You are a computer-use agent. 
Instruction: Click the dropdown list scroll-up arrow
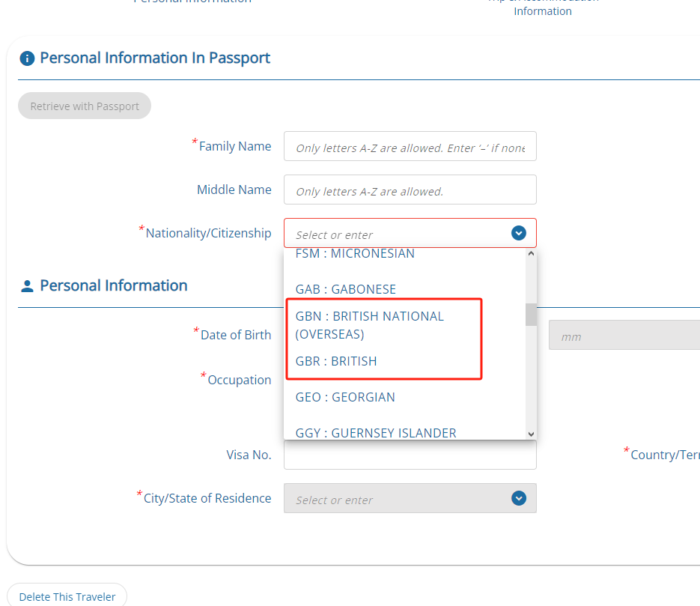pyautogui.click(x=531, y=254)
